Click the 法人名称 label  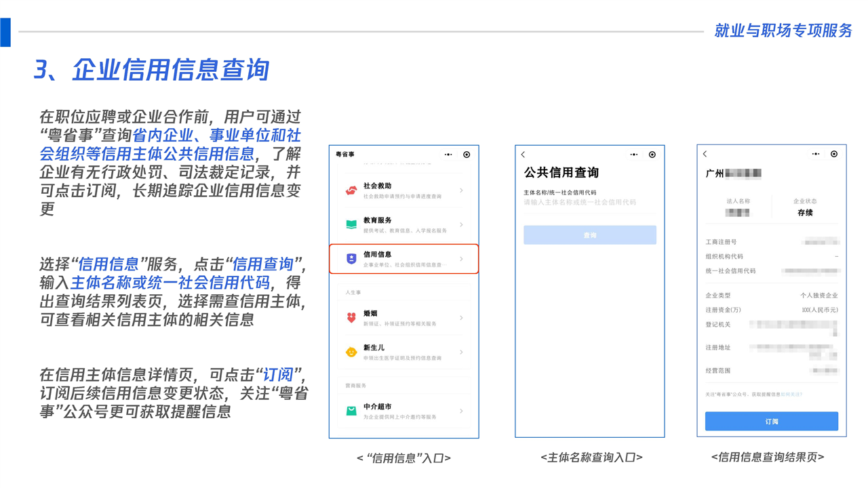click(x=738, y=201)
